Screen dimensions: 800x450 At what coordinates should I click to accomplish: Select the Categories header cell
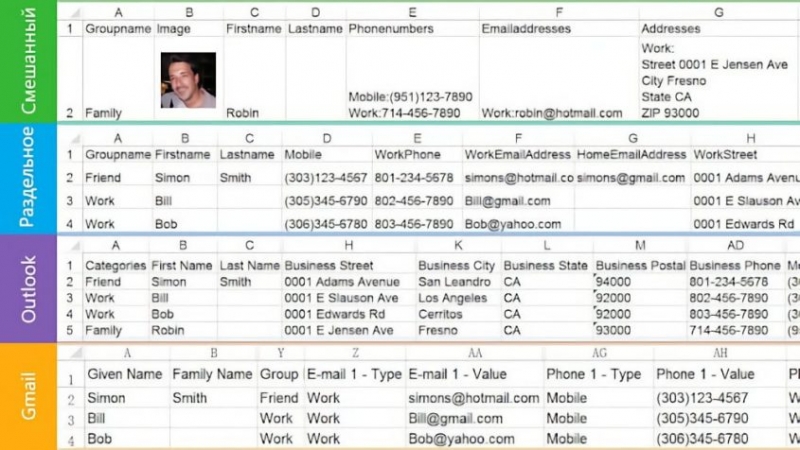[115, 265]
